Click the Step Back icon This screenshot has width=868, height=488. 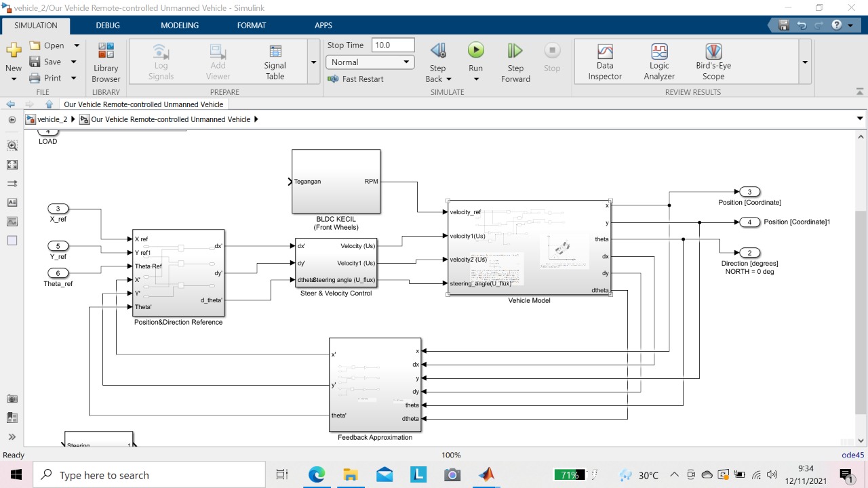click(438, 50)
